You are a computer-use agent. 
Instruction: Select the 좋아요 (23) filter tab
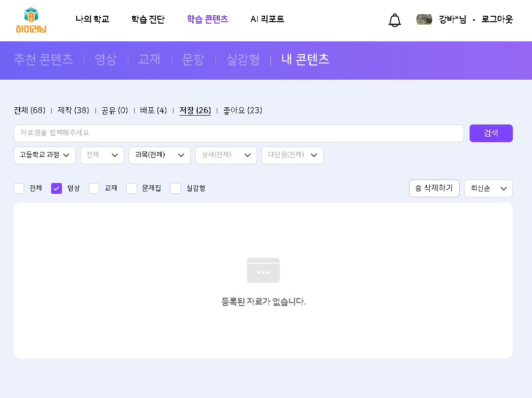tap(242, 111)
